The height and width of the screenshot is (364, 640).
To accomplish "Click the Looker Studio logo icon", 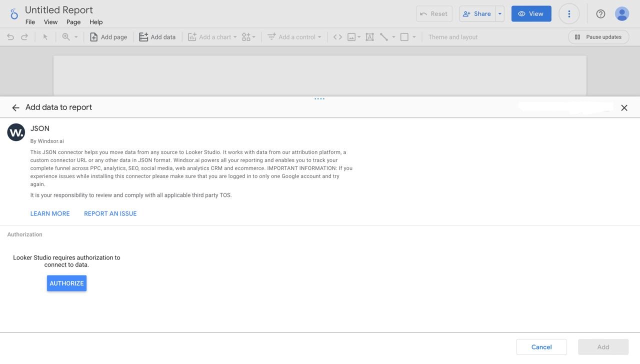I will [x=14, y=14].
